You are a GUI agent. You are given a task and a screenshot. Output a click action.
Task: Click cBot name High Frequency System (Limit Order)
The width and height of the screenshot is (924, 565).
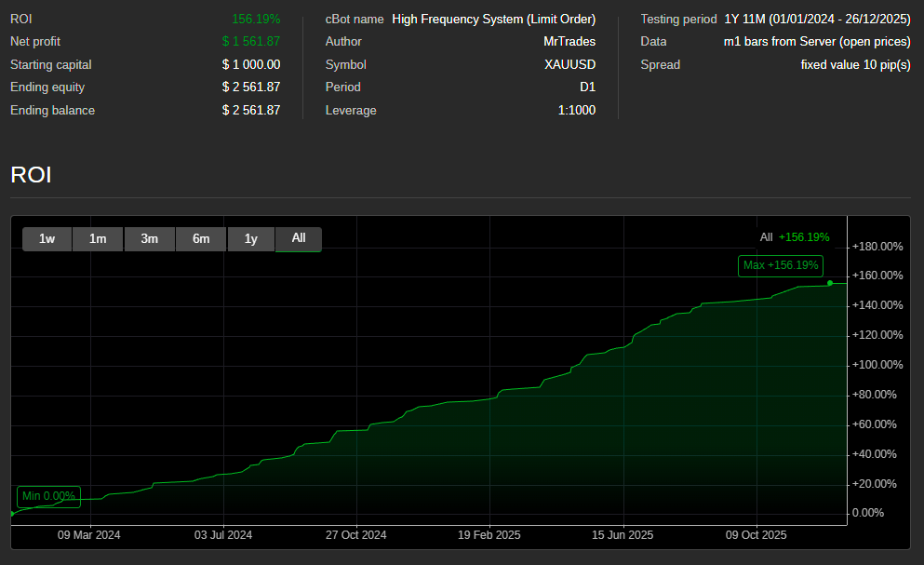point(494,20)
